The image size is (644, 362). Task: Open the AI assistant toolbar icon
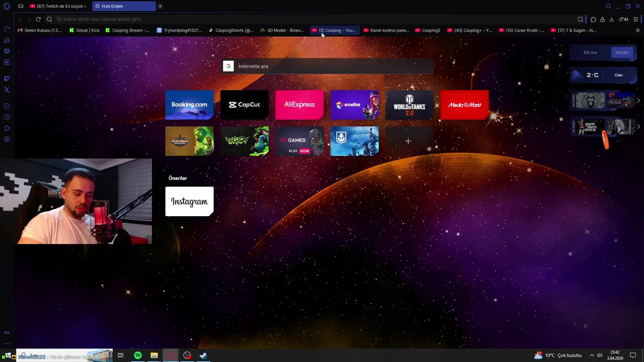[623, 19]
